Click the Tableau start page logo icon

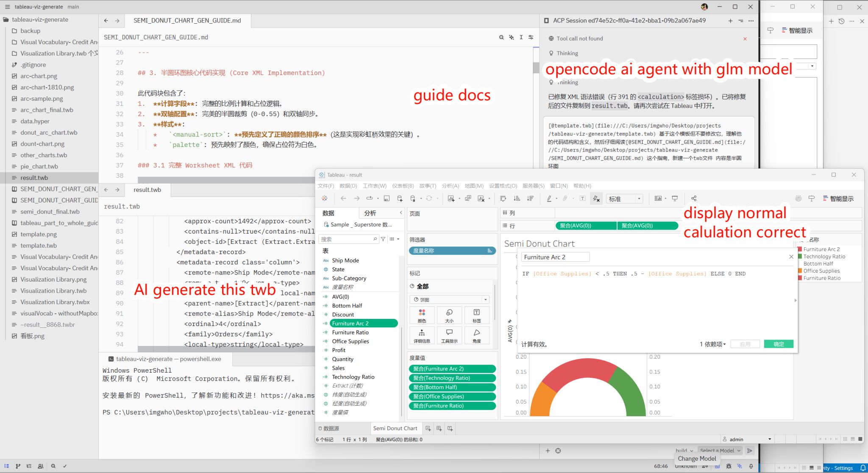click(x=325, y=198)
